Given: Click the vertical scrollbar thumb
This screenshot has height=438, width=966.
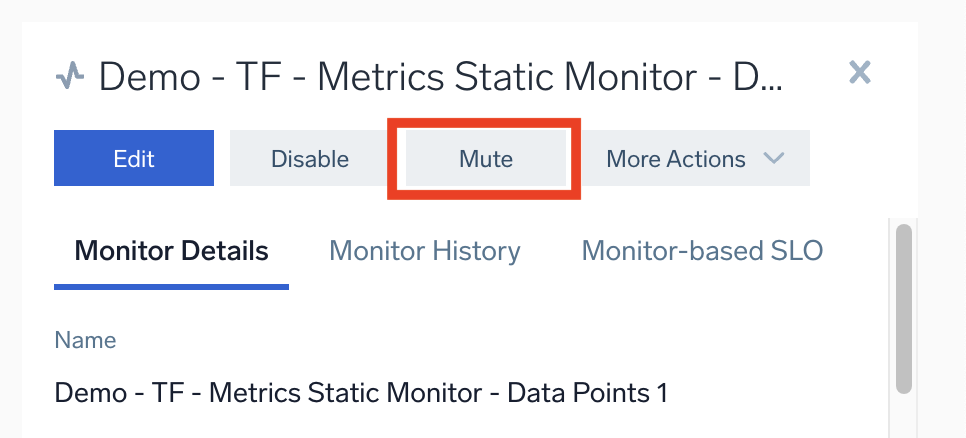Looking at the screenshot, I should pos(904,308).
